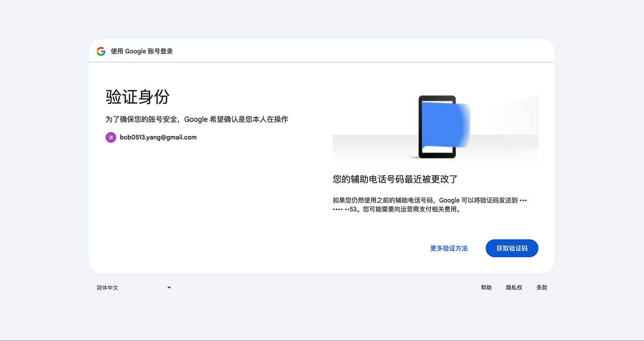Click the paragraph about sending the verification code
Viewport: 644px width, 341px height.
[x=430, y=205]
